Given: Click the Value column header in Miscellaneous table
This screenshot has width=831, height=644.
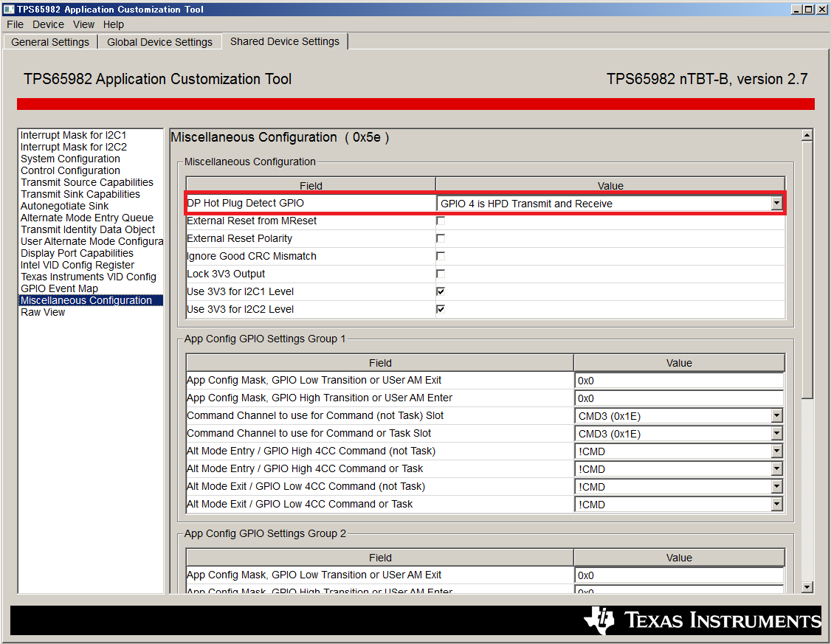Looking at the screenshot, I should pos(610,185).
